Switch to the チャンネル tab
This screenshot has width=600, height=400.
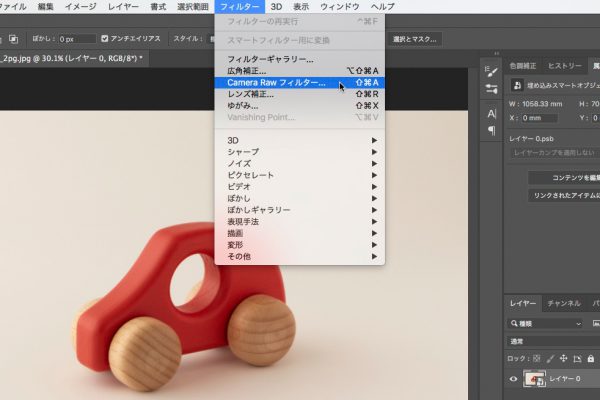point(563,303)
